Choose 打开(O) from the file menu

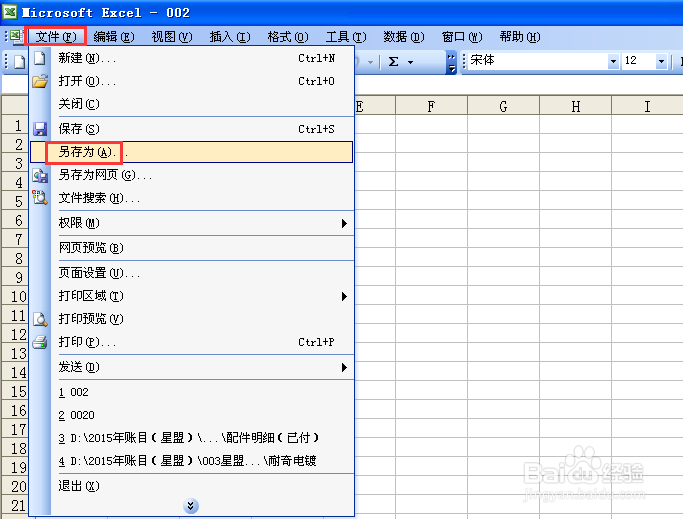click(192, 81)
